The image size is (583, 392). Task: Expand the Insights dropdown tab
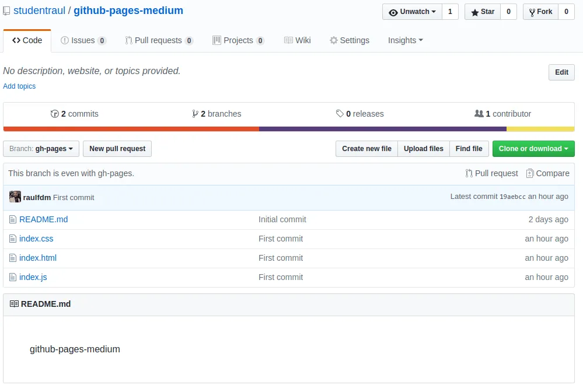(x=405, y=40)
